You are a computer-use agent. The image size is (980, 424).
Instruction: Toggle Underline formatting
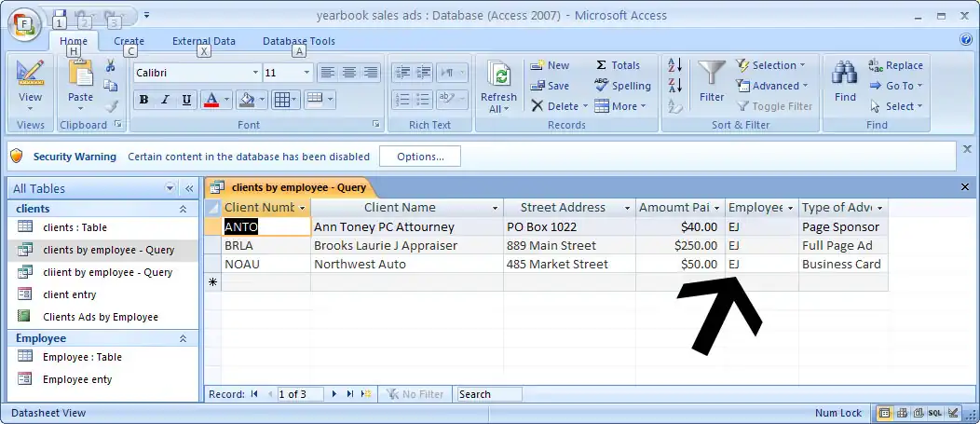point(186,100)
